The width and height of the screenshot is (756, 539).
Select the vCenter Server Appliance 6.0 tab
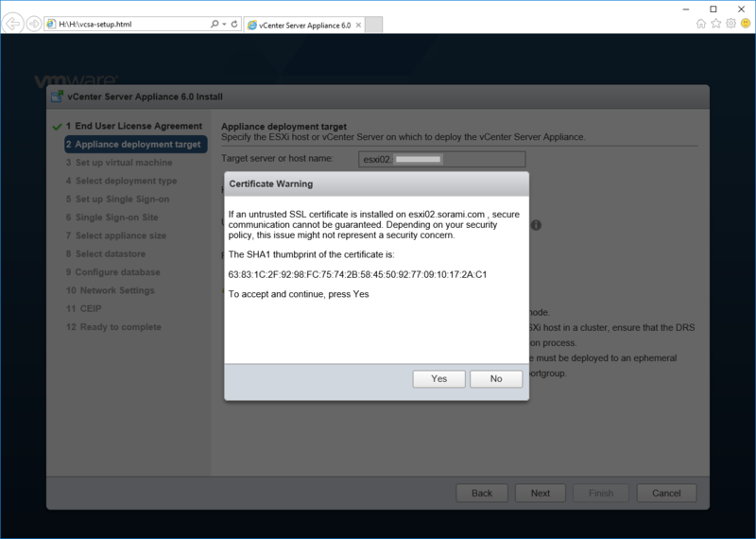coord(303,26)
